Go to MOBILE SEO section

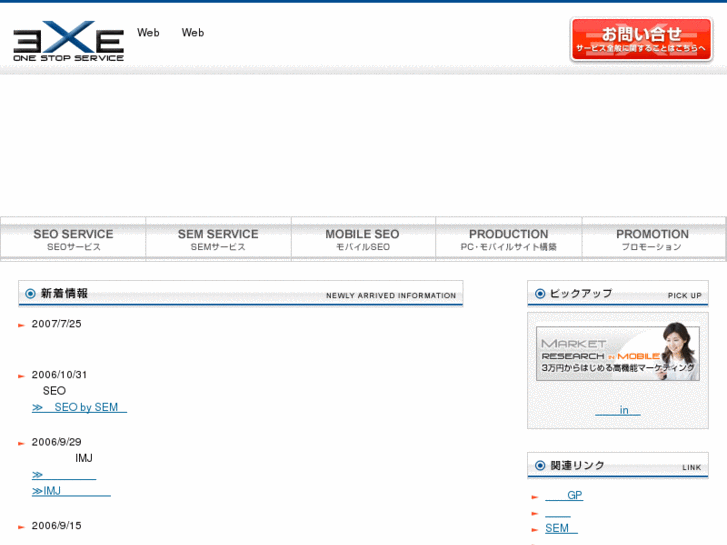coord(363,239)
